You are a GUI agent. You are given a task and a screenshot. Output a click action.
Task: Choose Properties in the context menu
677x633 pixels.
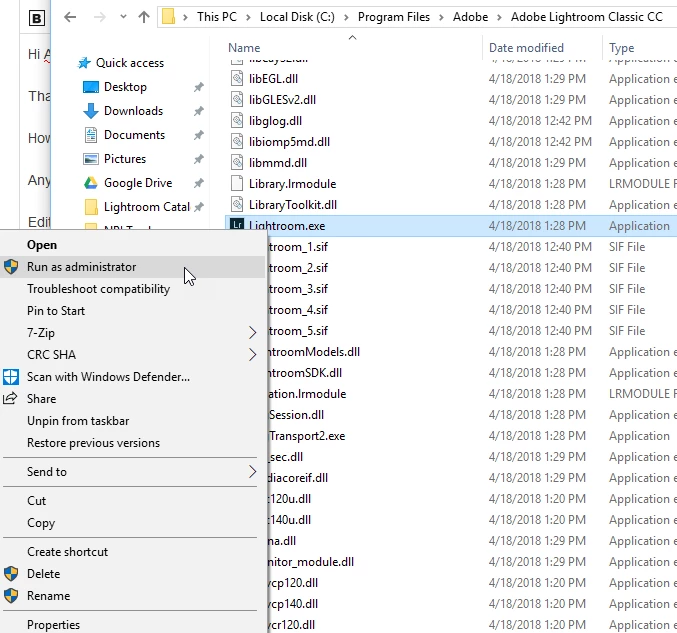[x=54, y=625]
